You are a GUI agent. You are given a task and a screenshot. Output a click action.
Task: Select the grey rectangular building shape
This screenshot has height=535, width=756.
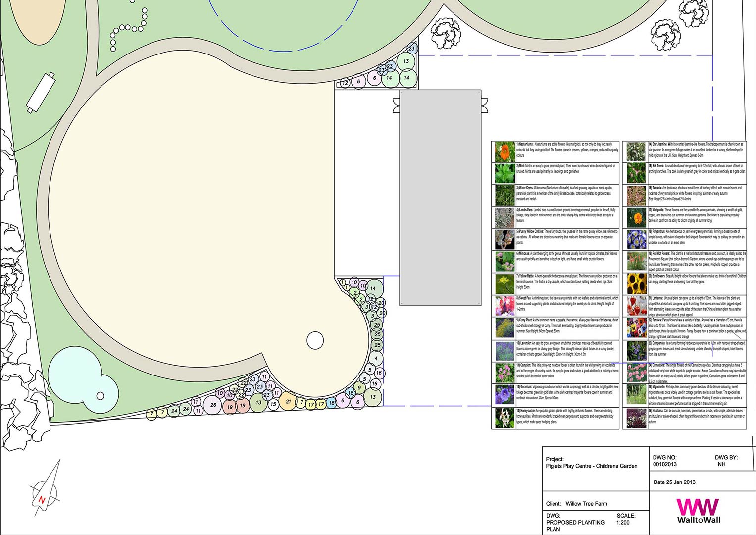[x=440, y=197]
